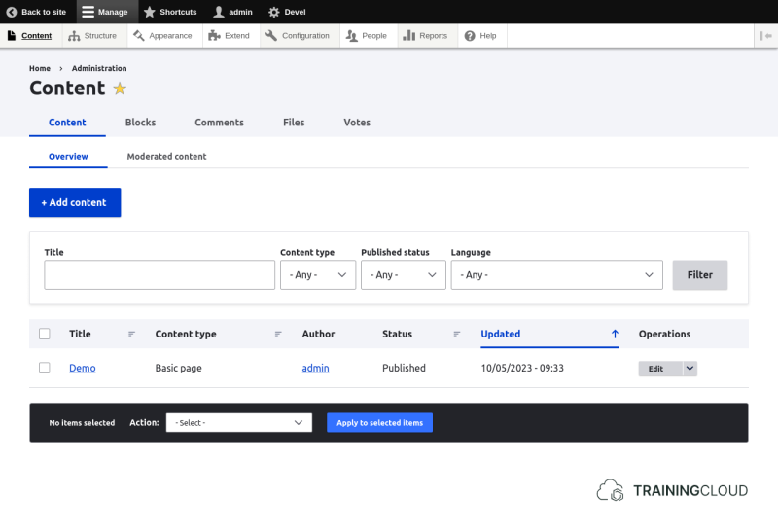
Task: Open the Configuration wrench menu
Action: [298, 36]
